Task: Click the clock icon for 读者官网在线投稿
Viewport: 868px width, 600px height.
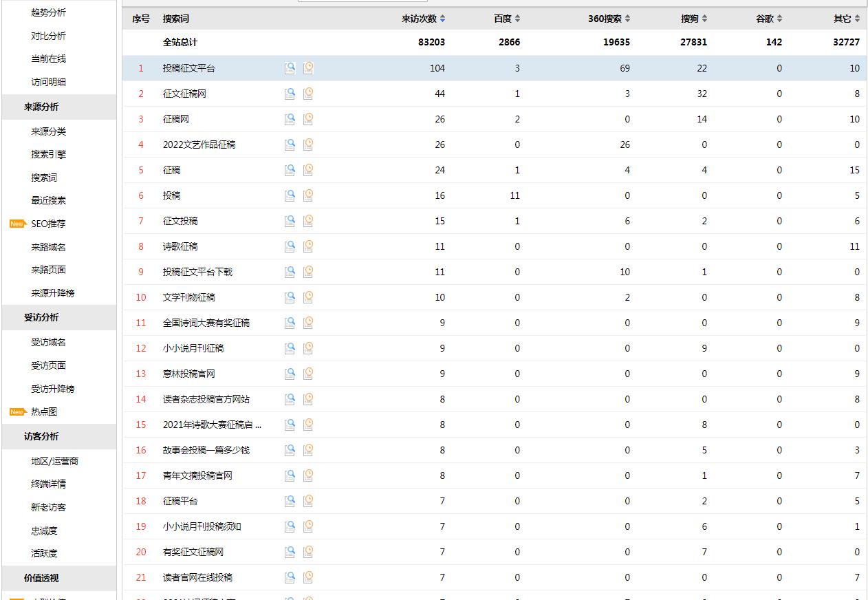Action: click(x=307, y=577)
